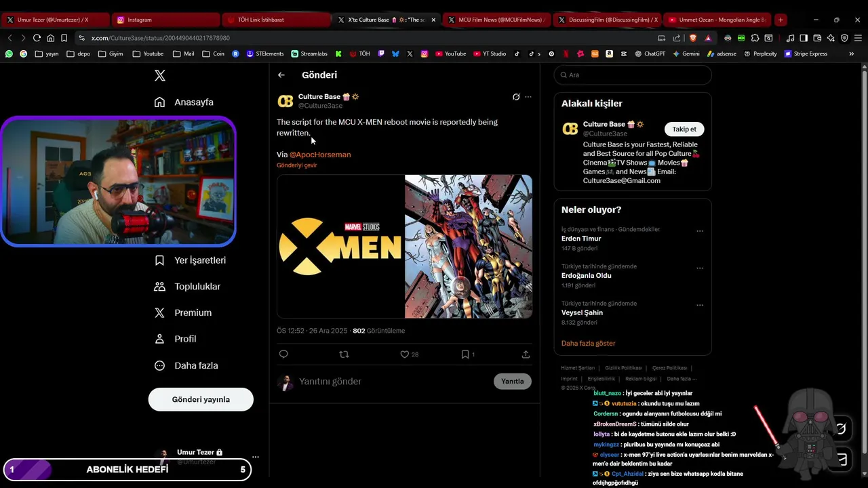This screenshot has width=868, height=488.
Task: Click Daha fazla göster link
Action: point(589,344)
